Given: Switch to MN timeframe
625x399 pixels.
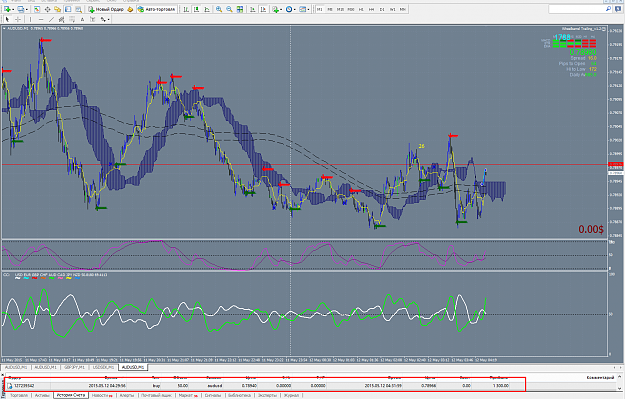Looking at the screenshot, I should coord(403,9).
